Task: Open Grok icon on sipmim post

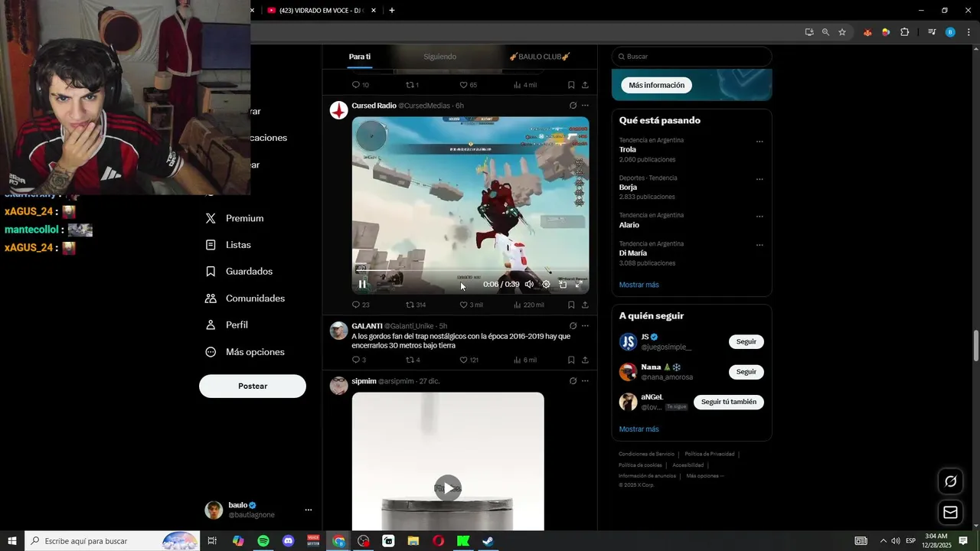Action: coord(573,381)
